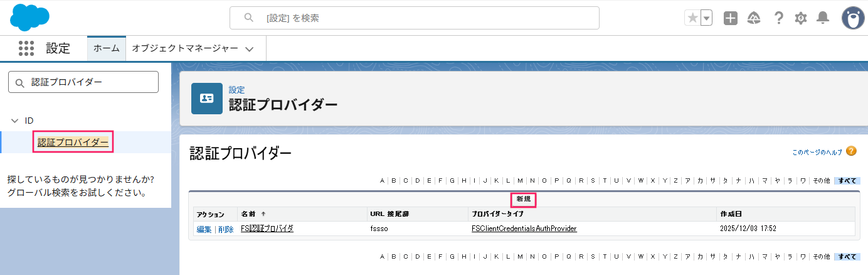Click the quick find box with 認証プロバイダー
Viewport: 868px width, 275px height.
point(83,82)
